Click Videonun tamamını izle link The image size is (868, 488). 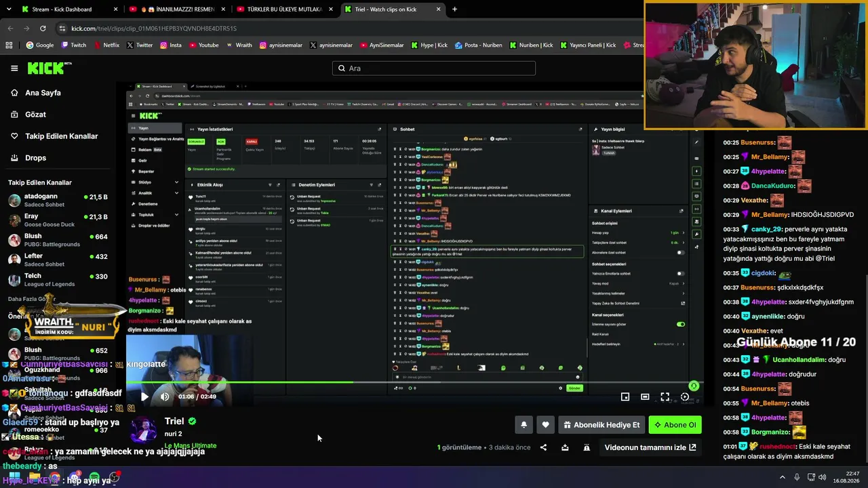650,447
